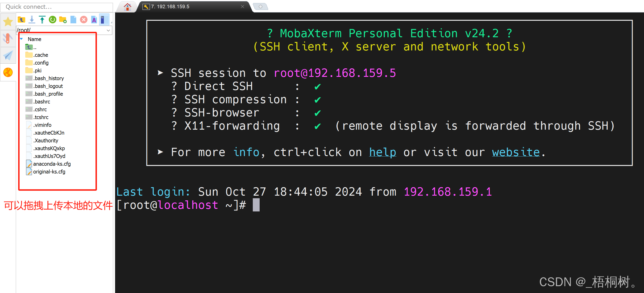Open a new tab with plus button
This screenshot has height=293, width=644.
[x=260, y=7]
